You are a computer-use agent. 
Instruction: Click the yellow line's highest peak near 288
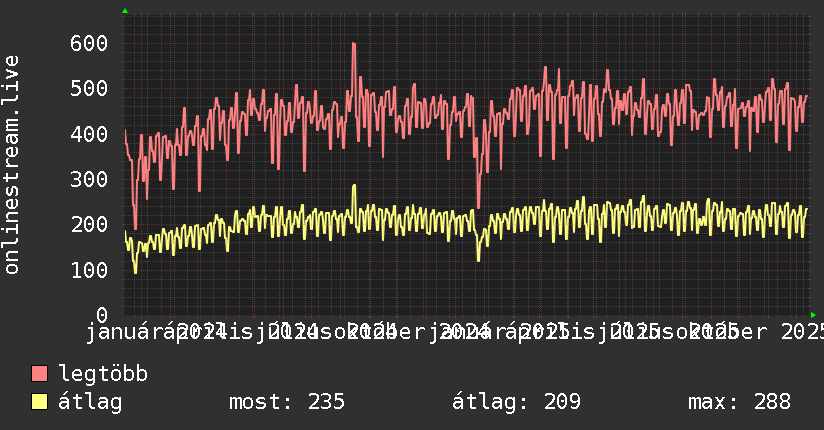coord(354,186)
